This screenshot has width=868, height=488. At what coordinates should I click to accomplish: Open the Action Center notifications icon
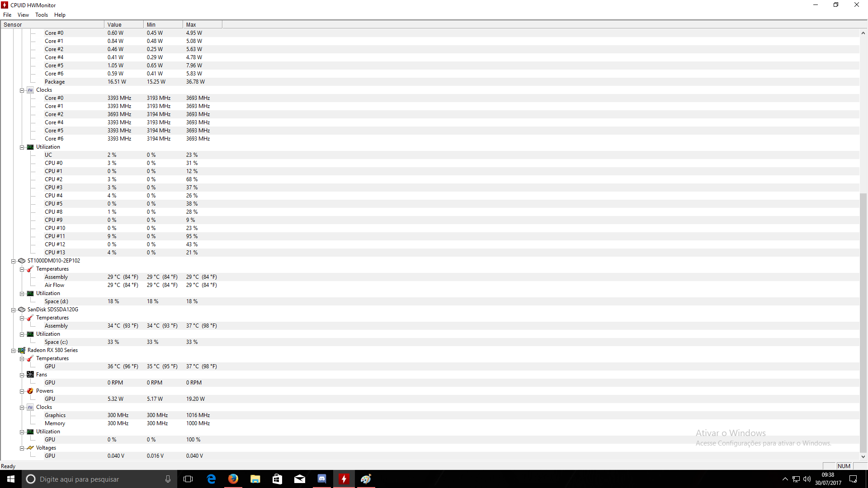click(x=853, y=479)
